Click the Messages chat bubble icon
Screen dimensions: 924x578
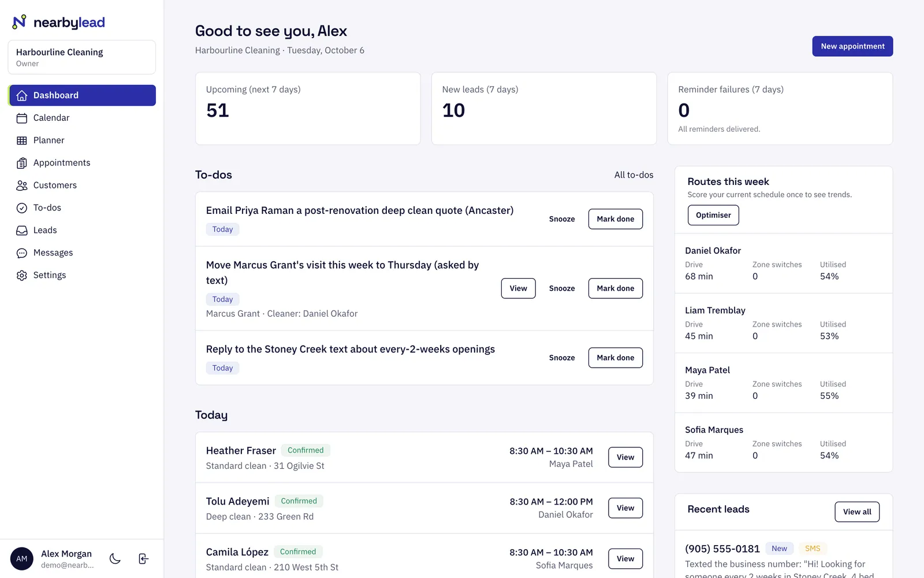pyautogui.click(x=22, y=253)
